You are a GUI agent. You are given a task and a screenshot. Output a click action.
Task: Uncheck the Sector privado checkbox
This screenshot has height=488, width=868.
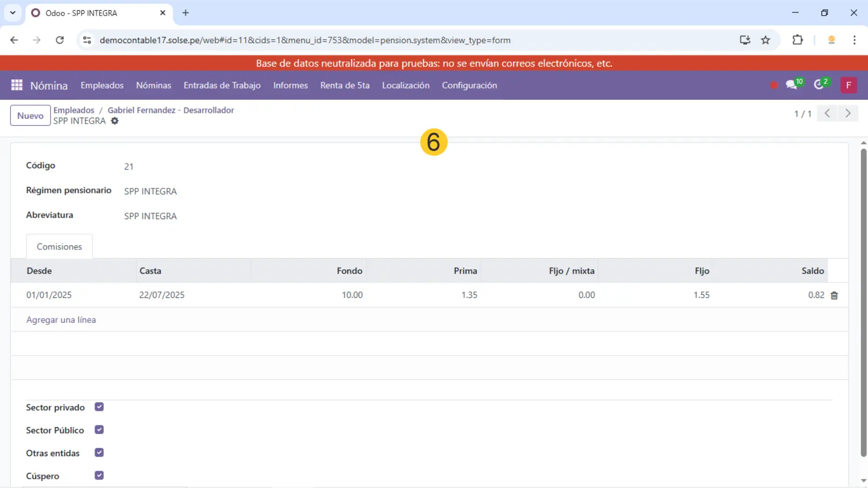pos(99,407)
